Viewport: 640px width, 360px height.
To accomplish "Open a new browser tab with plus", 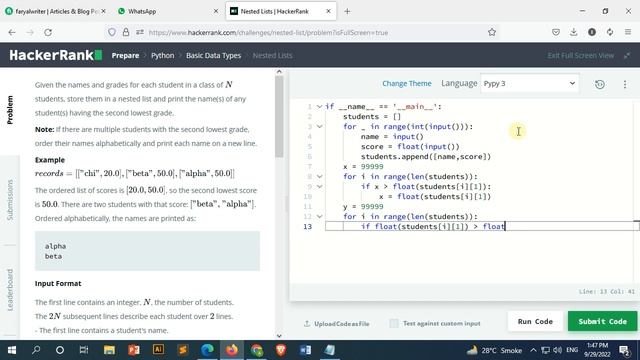I will [x=347, y=11].
